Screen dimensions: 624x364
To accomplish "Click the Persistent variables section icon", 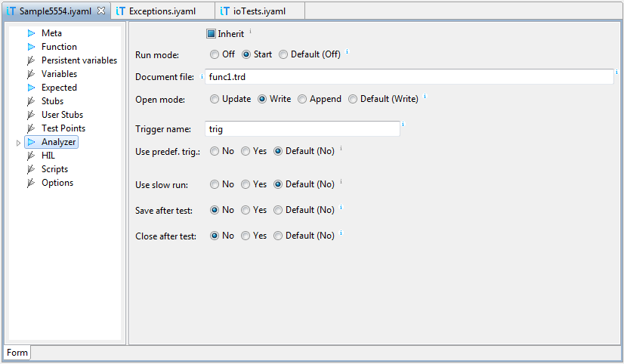I will click(31, 60).
